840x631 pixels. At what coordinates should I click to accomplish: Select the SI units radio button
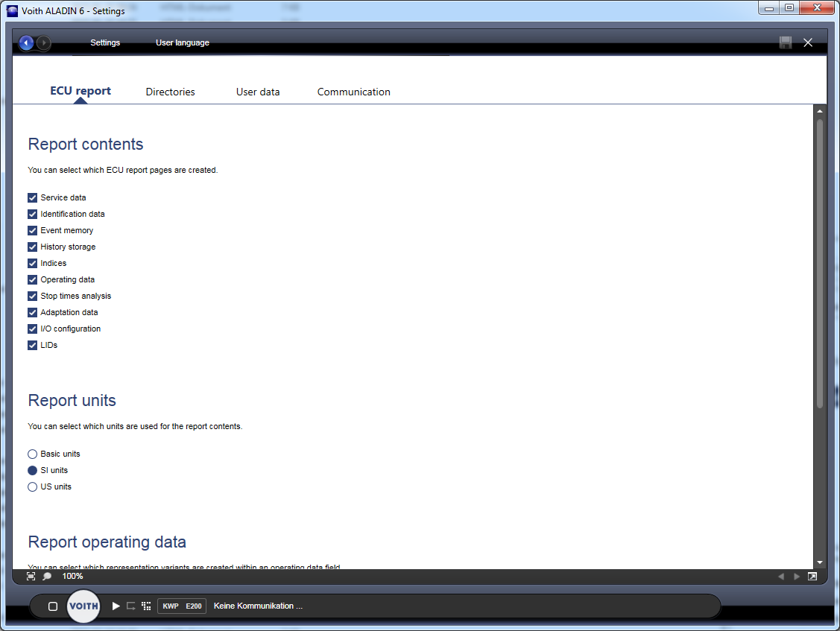[33, 470]
